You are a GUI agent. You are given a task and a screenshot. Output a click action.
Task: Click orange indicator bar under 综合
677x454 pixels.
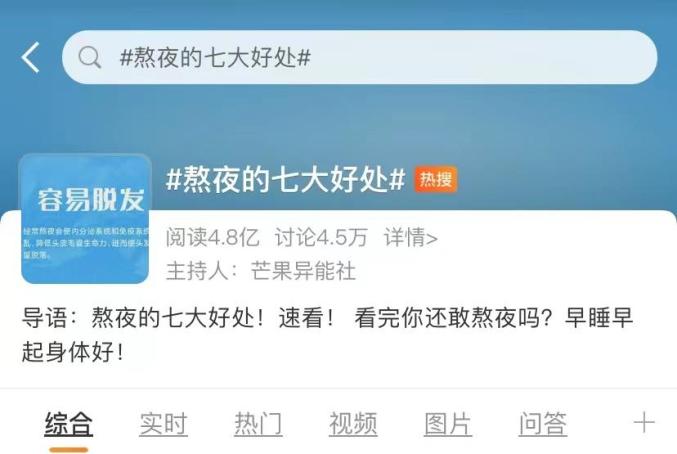coord(69,450)
